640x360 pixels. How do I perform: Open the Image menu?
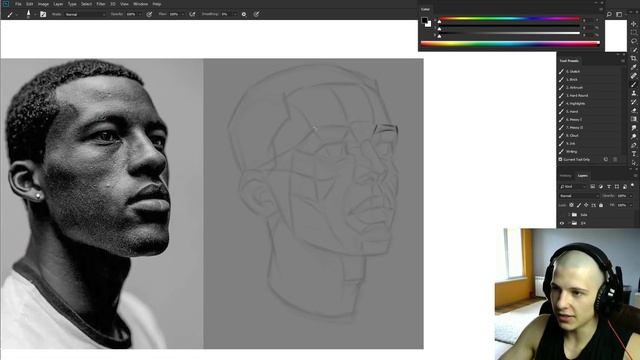(x=43, y=4)
